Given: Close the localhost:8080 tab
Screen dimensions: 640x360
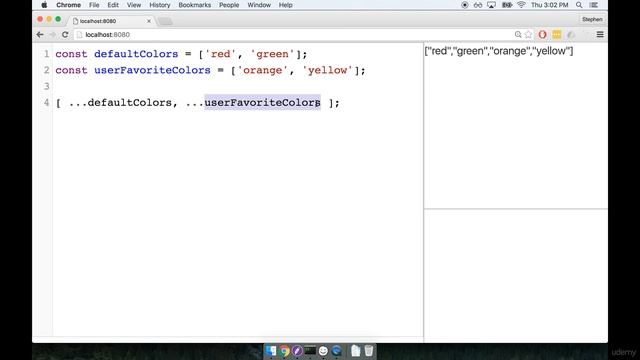Looking at the screenshot, I should click(149, 21).
